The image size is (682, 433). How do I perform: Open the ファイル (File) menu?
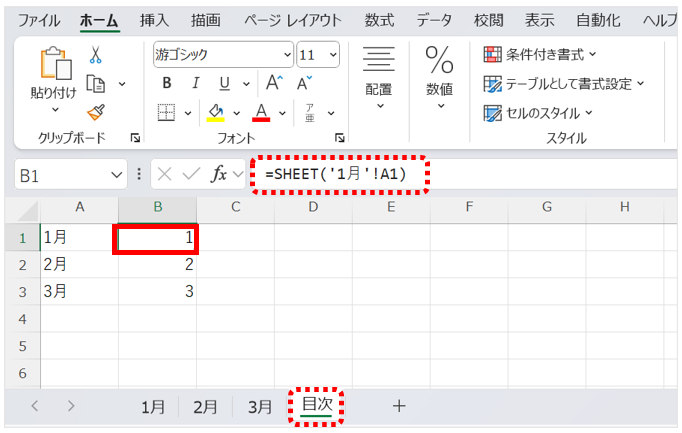[x=39, y=20]
